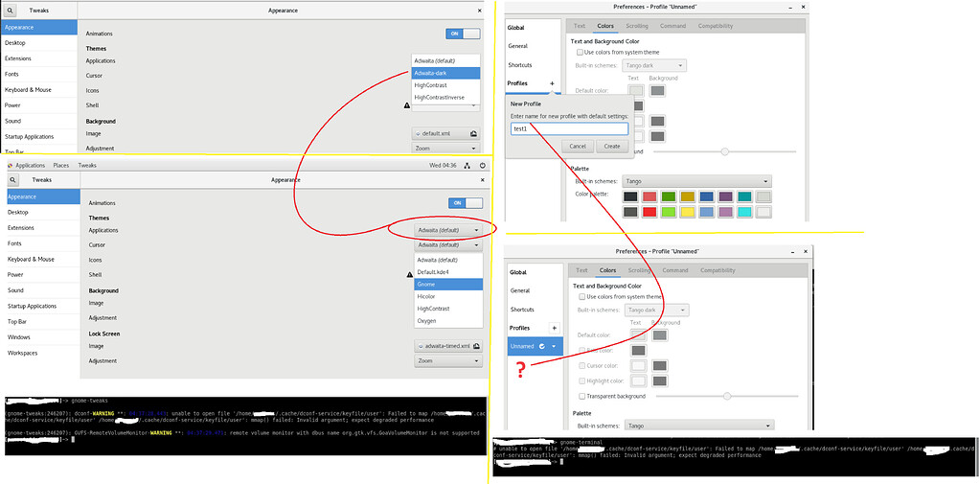Enable the Transparent background checkbox

pos(582,396)
